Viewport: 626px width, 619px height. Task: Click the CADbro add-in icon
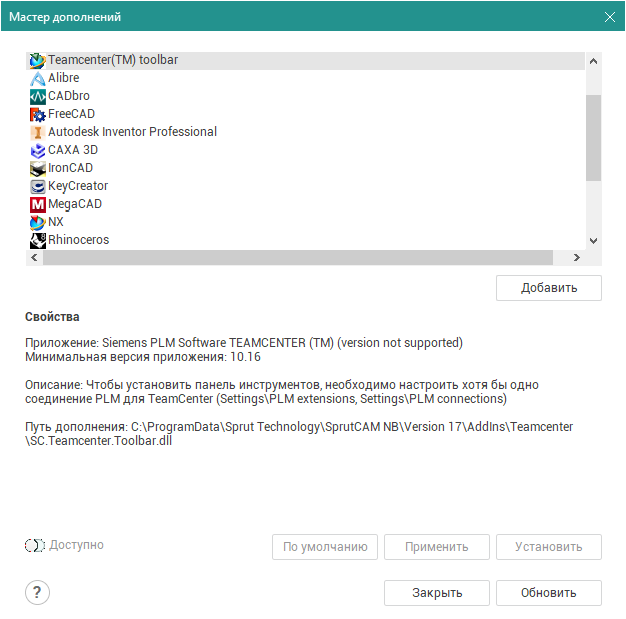pos(38,97)
